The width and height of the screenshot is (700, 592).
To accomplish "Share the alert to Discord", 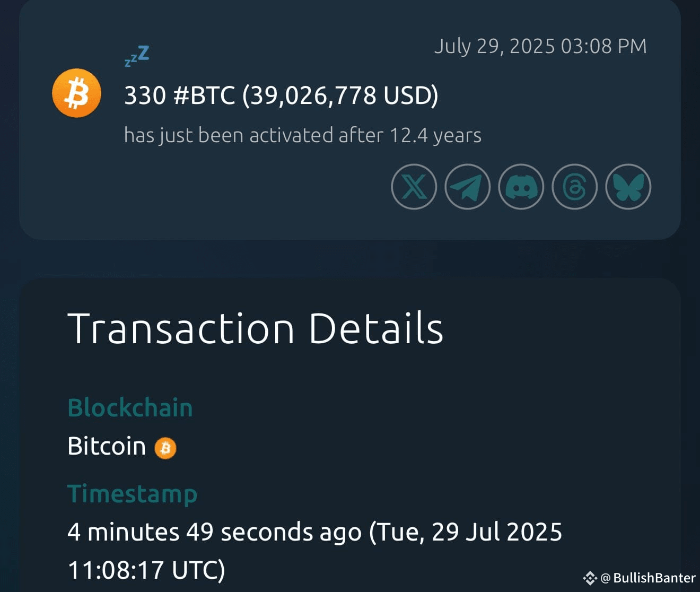I will pyautogui.click(x=521, y=187).
